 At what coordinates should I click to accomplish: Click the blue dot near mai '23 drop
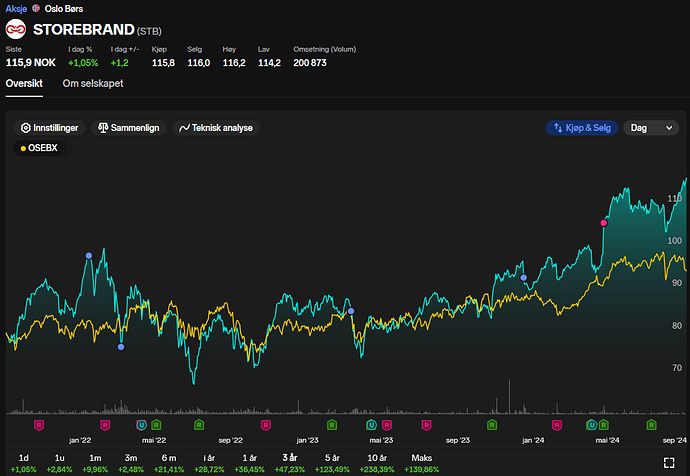(351, 311)
